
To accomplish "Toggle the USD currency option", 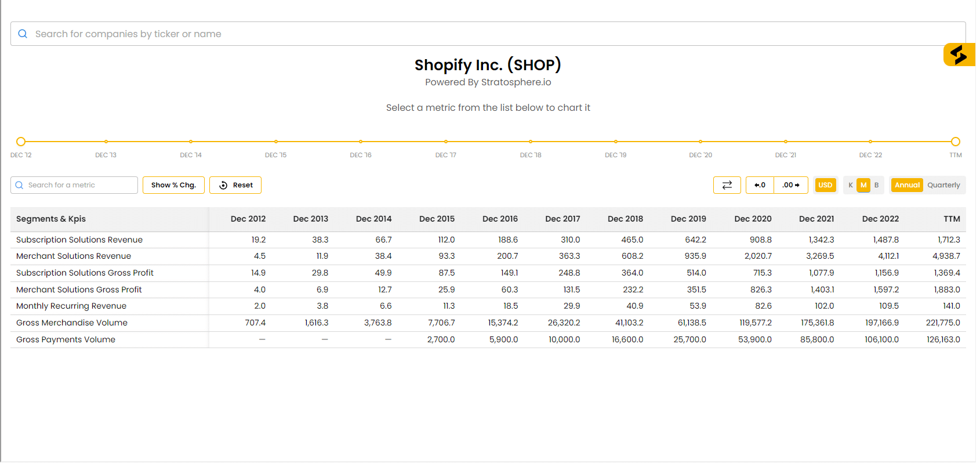I will pos(825,185).
